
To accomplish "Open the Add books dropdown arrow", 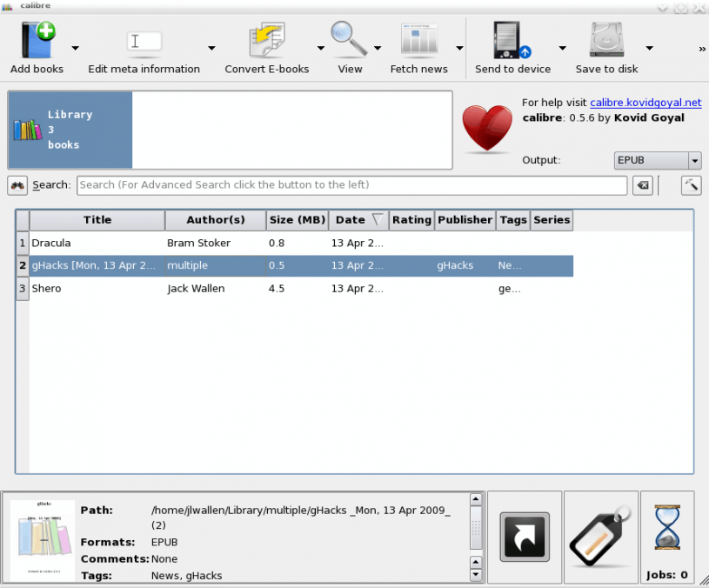I will (x=76, y=48).
